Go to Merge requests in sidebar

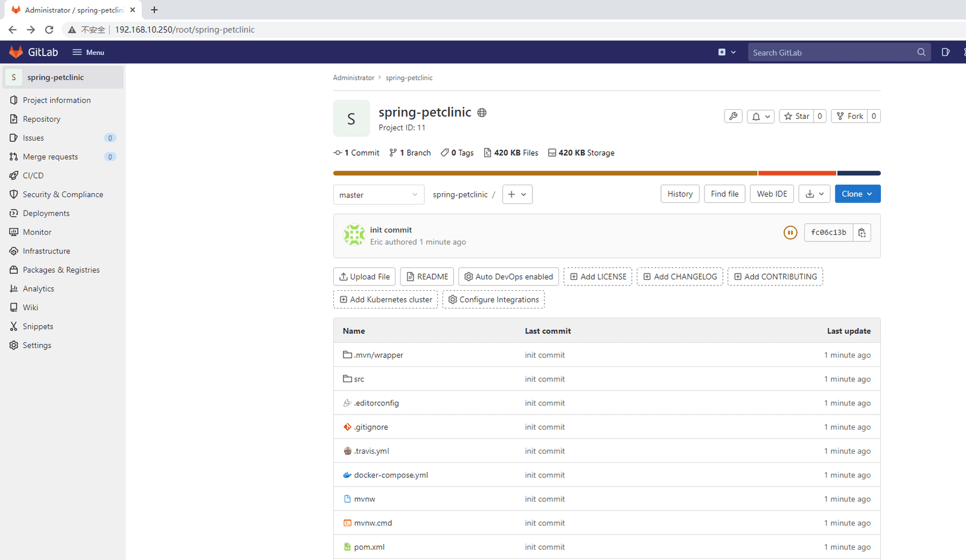(63, 157)
